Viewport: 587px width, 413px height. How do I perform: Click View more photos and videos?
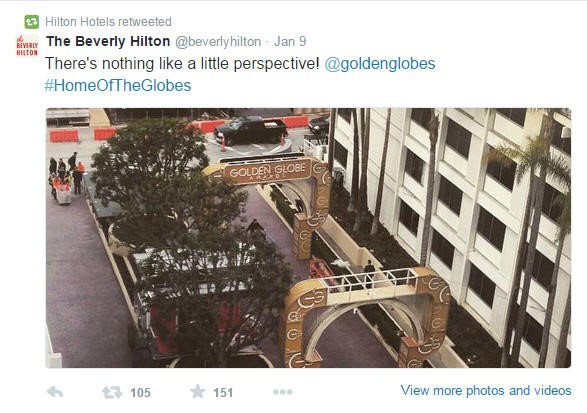pyautogui.click(x=486, y=391)
